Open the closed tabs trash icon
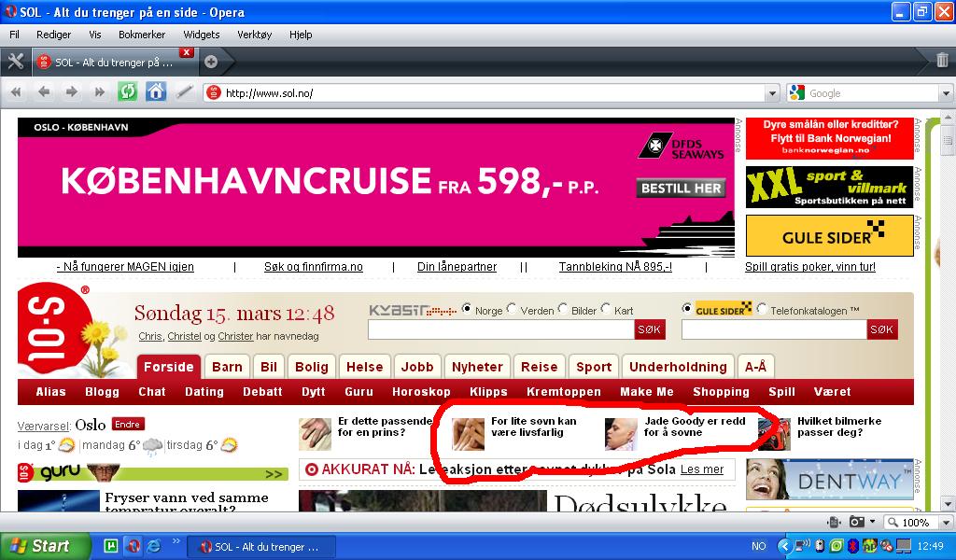The image size is (956, 560). (942, 60)
